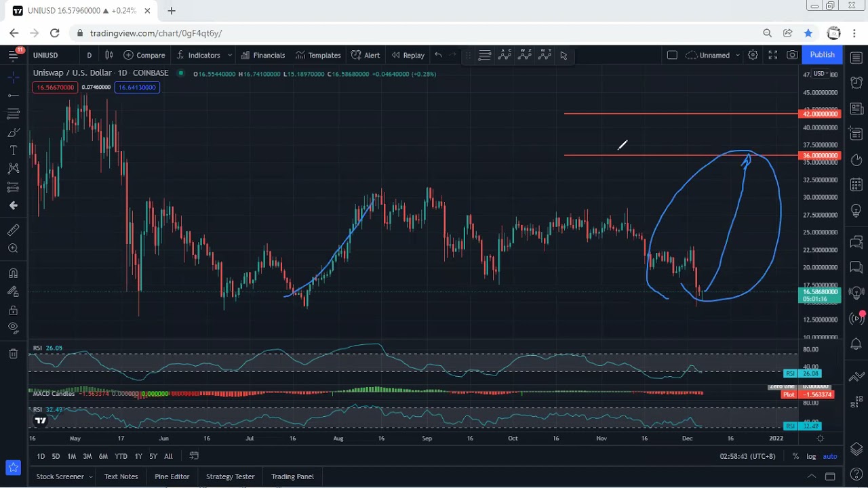Open the Unnamed layout dropdown
This screenshot has height=488, width=868.
pyautogui.click(x=713, y=55)
